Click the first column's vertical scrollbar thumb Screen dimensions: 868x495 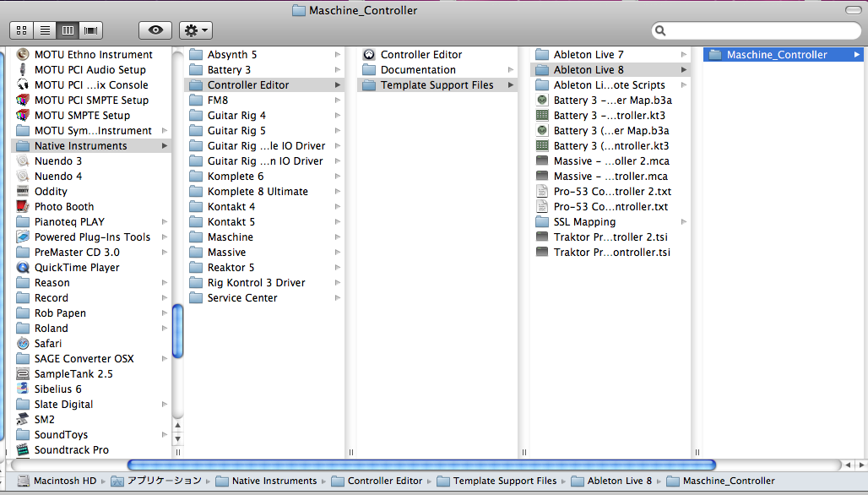[x=177, y=331]
